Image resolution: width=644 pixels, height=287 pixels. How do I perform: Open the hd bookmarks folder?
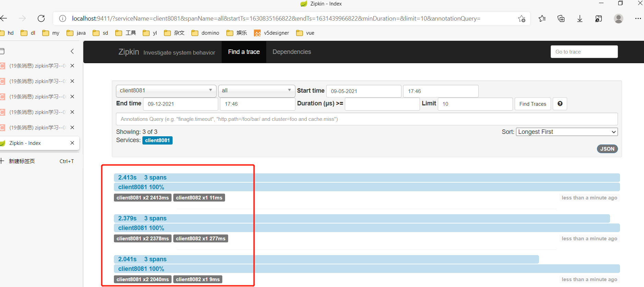[x=7, y=33]
